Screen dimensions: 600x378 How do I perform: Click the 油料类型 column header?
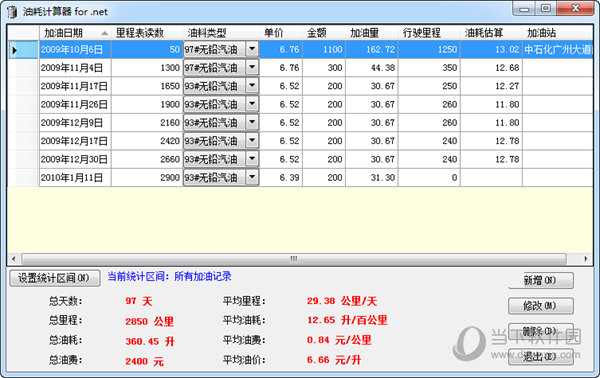(x=222, y=33)
